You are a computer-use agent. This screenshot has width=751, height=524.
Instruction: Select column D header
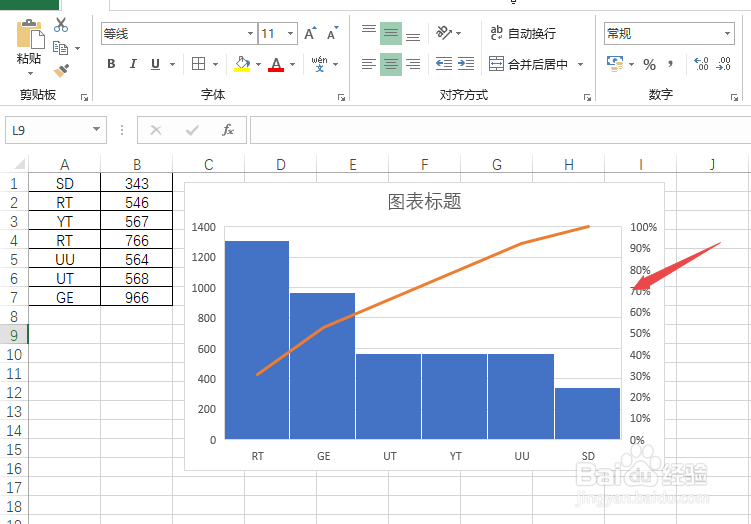(x=281, y=165)
